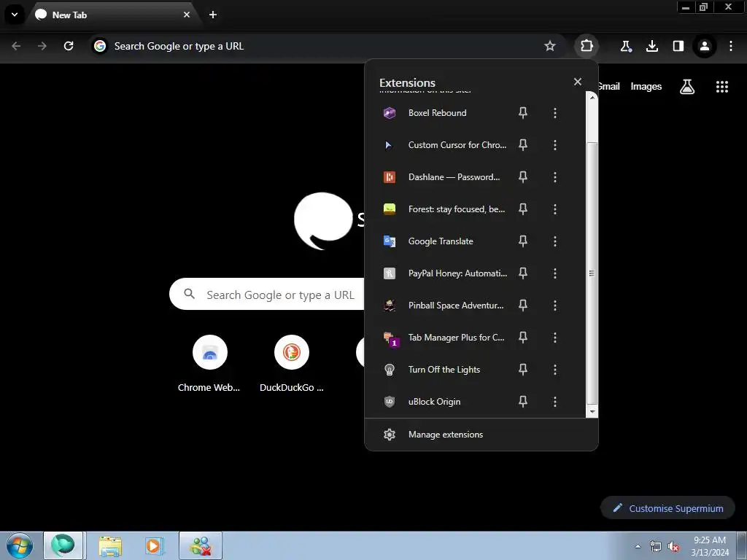
Task: Click the Turn Off the Lights bulb icon
Action: 390,370
